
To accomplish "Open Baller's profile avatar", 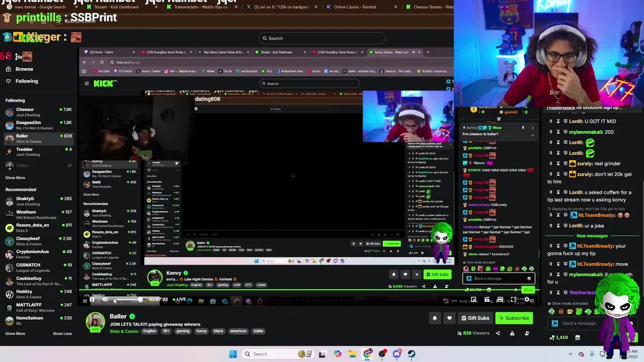I will coord(95,322).
